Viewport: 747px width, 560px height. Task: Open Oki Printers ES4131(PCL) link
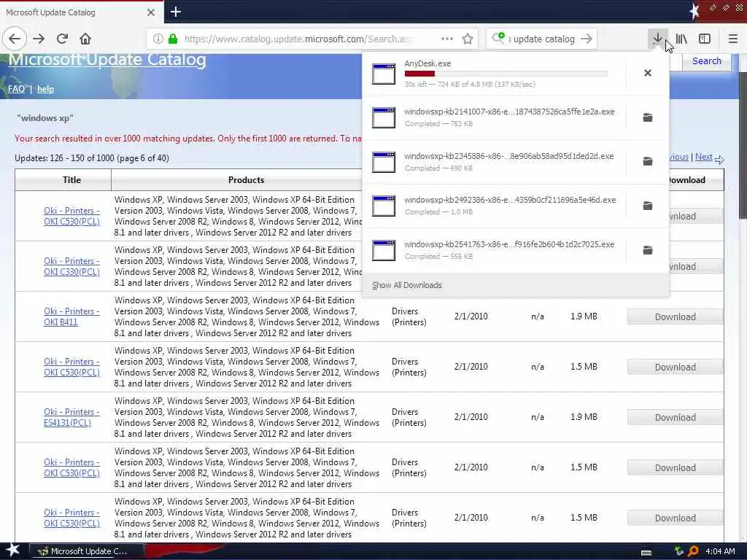click(71, 417)
